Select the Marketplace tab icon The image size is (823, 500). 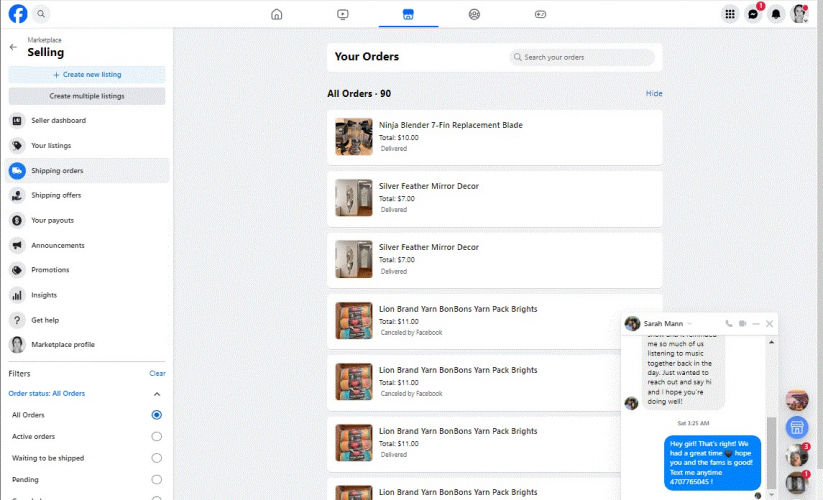coord(408,14)
